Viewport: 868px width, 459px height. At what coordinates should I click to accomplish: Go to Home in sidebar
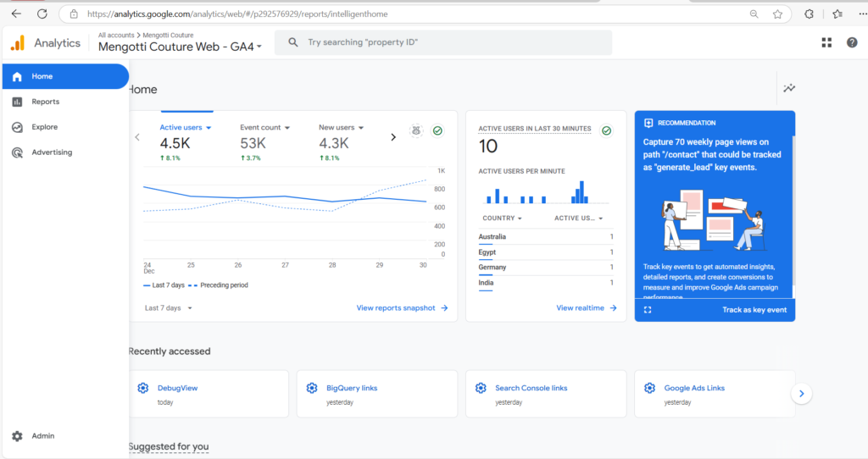click(65, 76)
